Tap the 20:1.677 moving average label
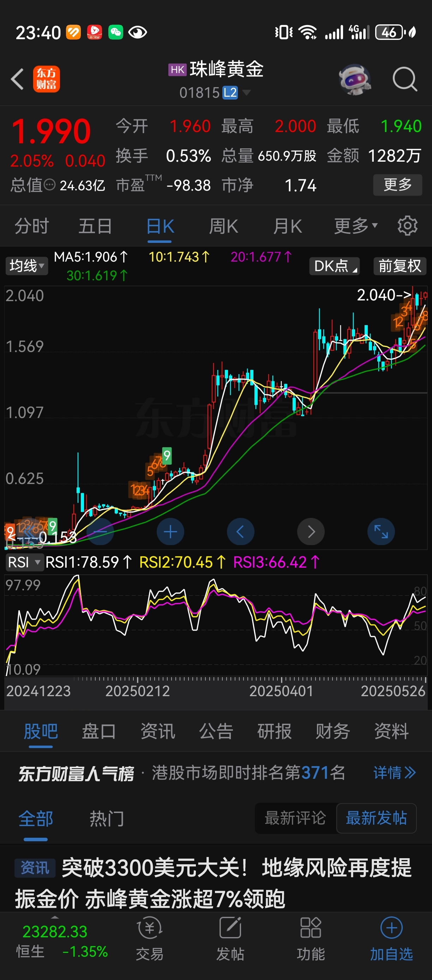Image resolution: width=432 pixels, height=980 pixels. 261,257
